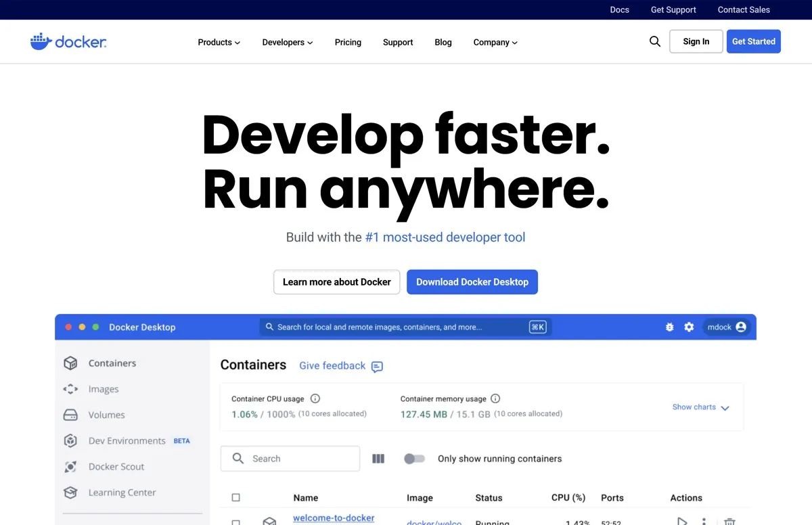Enable Only show running containers
This screenshot has width=812, height=525.
point(415,458)
